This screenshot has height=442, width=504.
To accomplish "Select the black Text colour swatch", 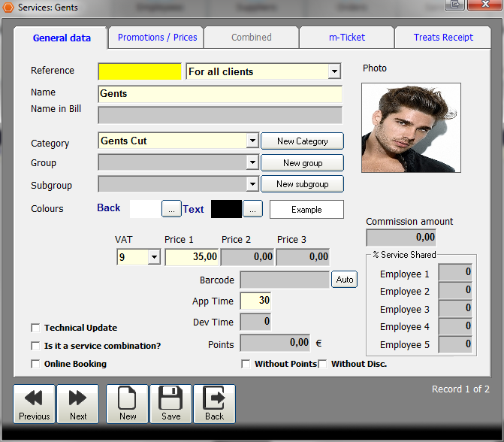I will coord(226,209).
